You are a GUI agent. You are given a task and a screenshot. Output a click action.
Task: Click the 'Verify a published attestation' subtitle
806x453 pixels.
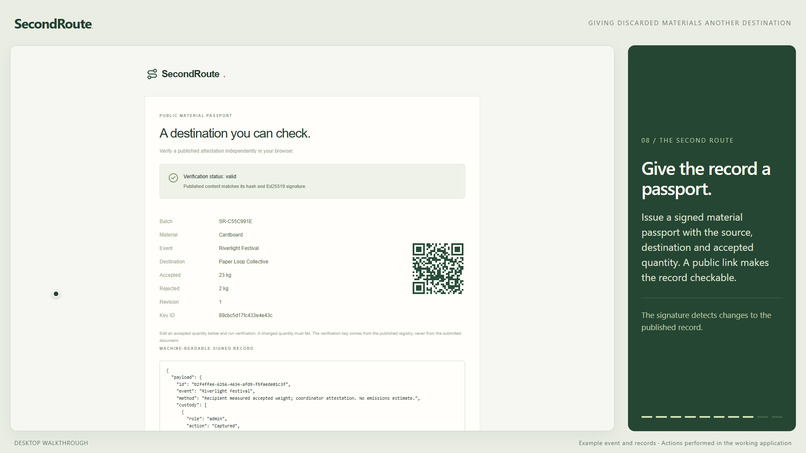(x=226, y=151)
